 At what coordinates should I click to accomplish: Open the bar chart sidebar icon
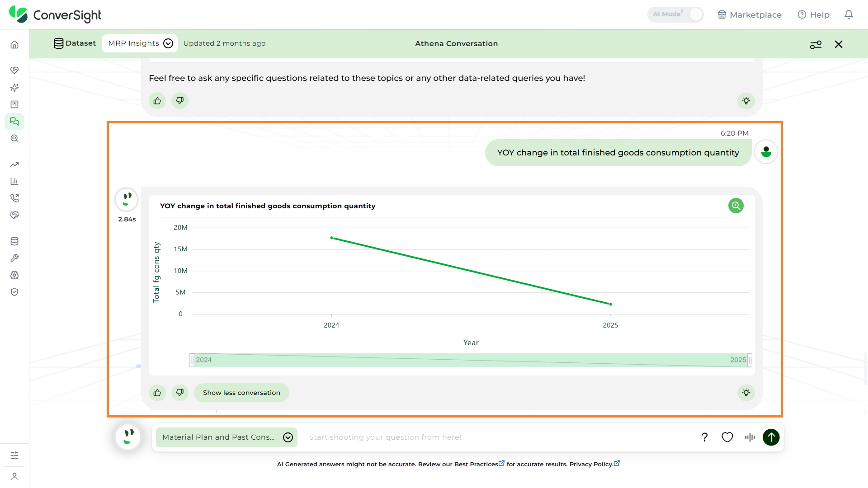pyautogui.click(x=14, y=181)
